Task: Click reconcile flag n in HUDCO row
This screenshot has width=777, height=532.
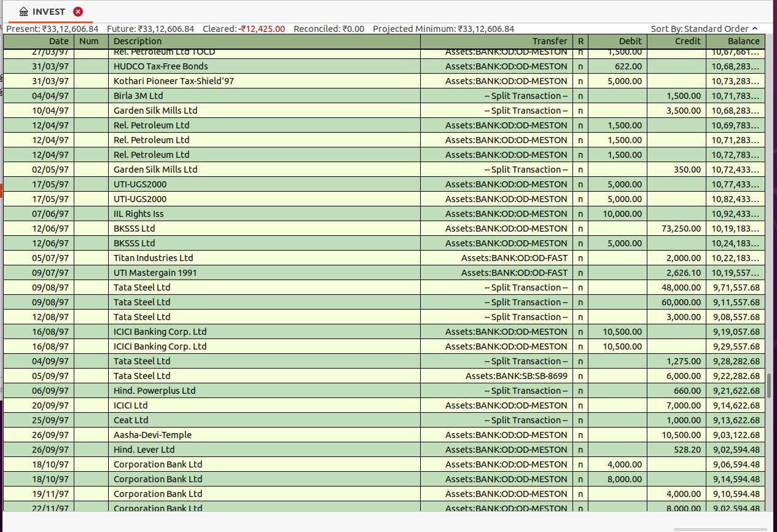Action: pos(580,66)
